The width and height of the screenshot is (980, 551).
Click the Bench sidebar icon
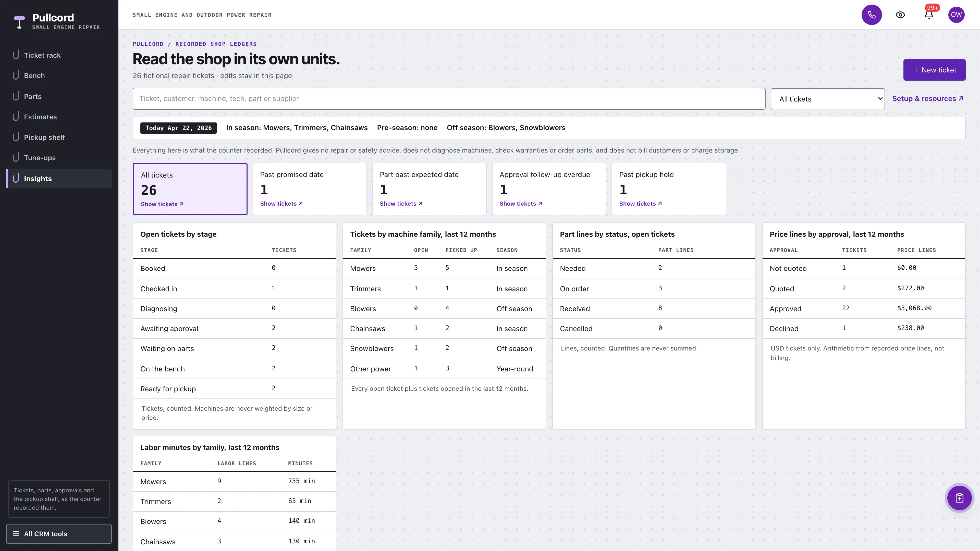(x=16, y=75)
